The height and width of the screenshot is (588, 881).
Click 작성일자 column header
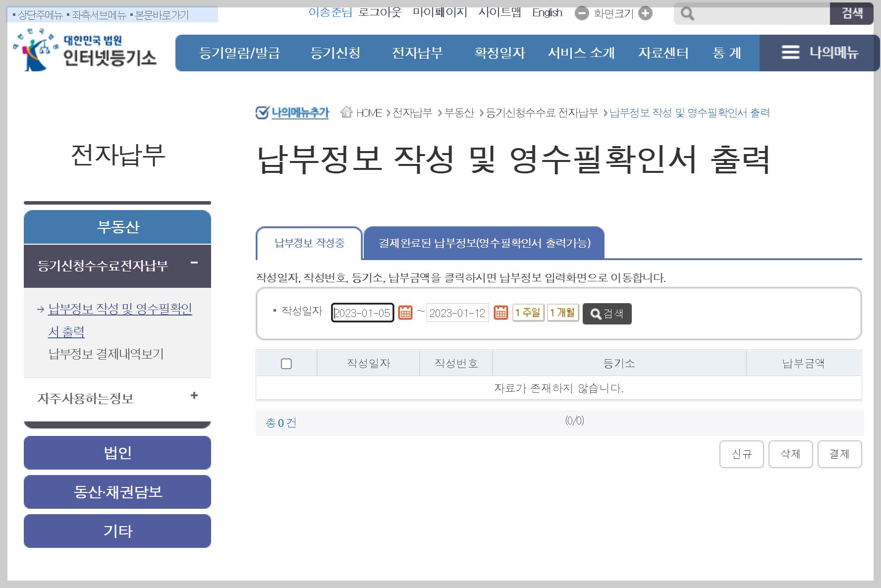click(368, 363)
